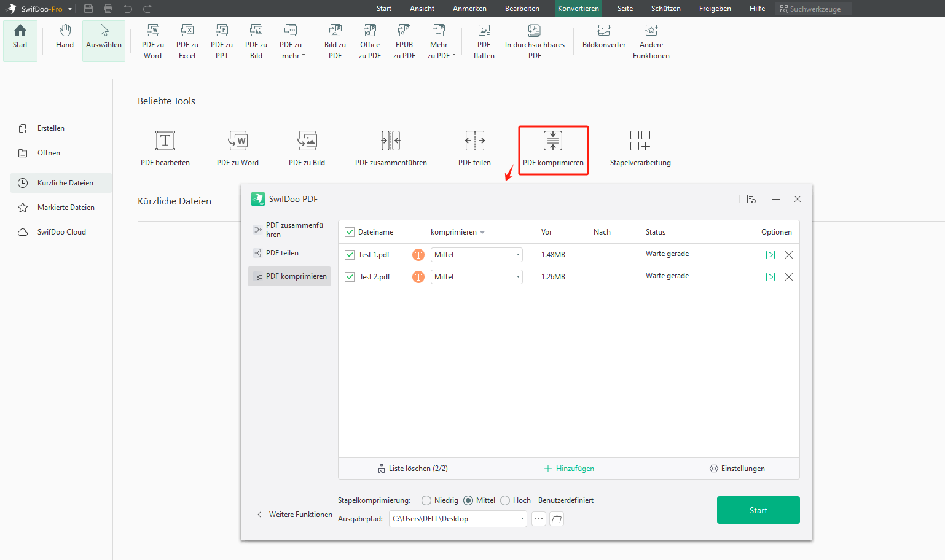
Task: Click the save icon in title bar
Action: coord(88,9)
